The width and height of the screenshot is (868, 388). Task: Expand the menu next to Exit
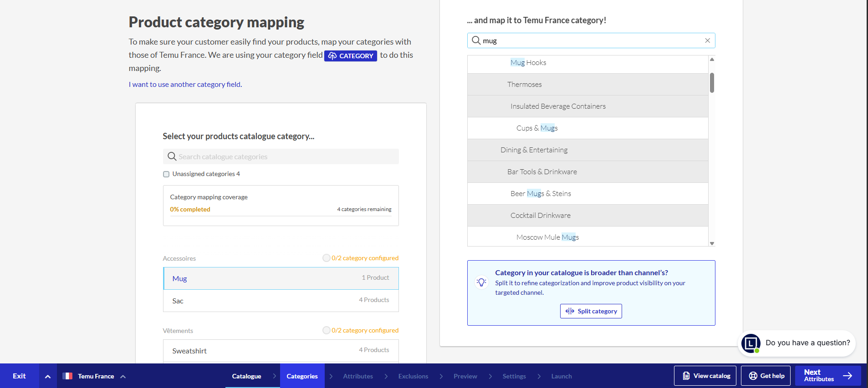(48, 376)
